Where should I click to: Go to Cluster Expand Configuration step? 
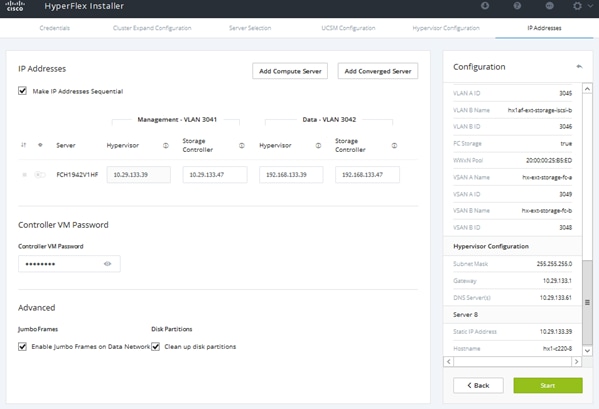[x=152, y=28]
